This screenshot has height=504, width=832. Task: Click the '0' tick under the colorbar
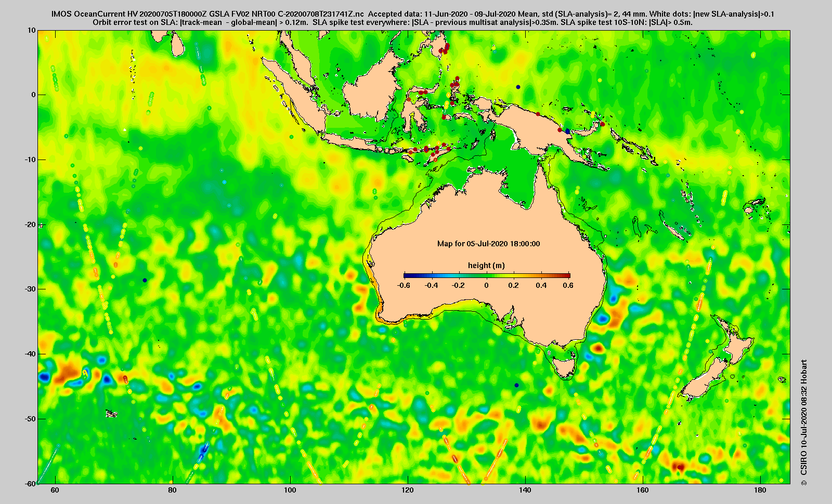coord(487,285)
